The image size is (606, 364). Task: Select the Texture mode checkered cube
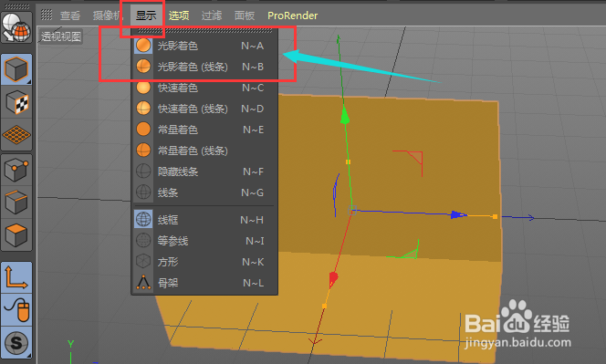(16, 102)
